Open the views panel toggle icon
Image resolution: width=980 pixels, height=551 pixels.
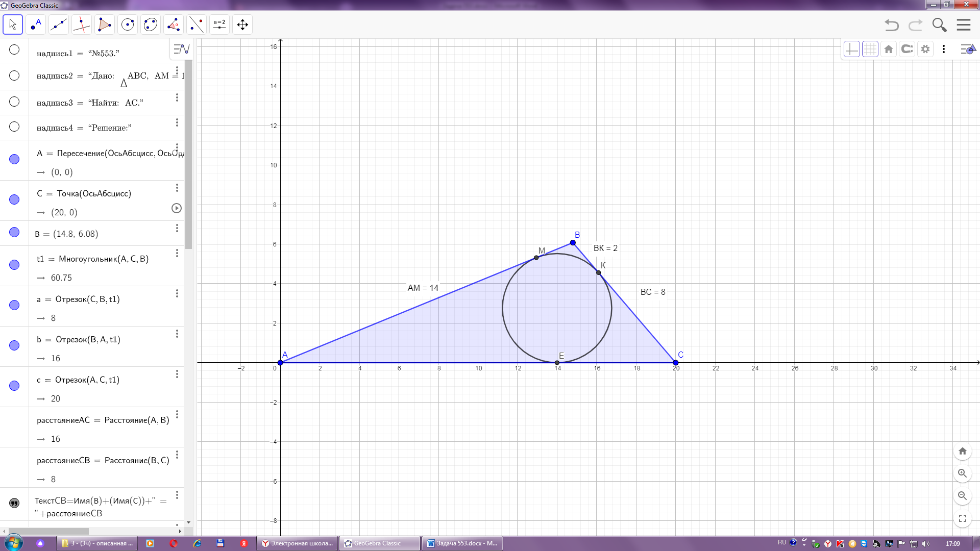pos(968,49)
